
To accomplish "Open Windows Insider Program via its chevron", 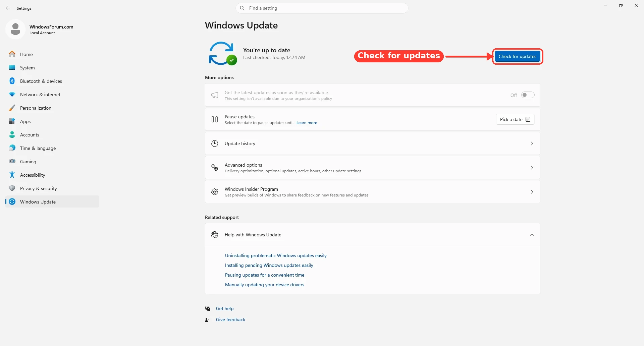I will [532, 192].
